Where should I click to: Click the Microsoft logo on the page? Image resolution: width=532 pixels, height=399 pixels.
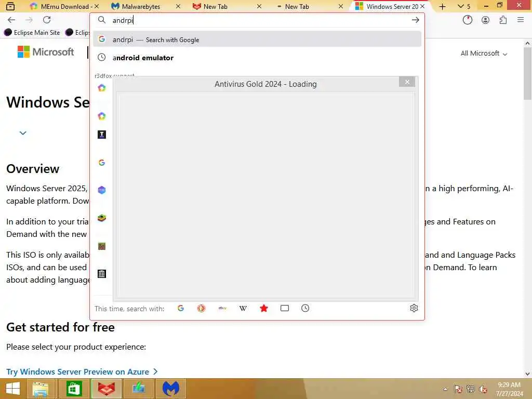46,52
